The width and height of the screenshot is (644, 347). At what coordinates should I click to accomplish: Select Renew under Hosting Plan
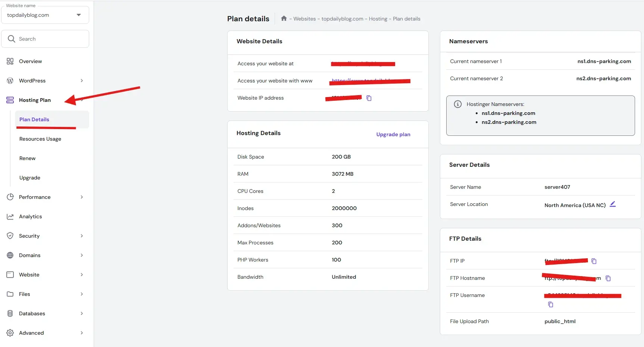click(28, 158)
